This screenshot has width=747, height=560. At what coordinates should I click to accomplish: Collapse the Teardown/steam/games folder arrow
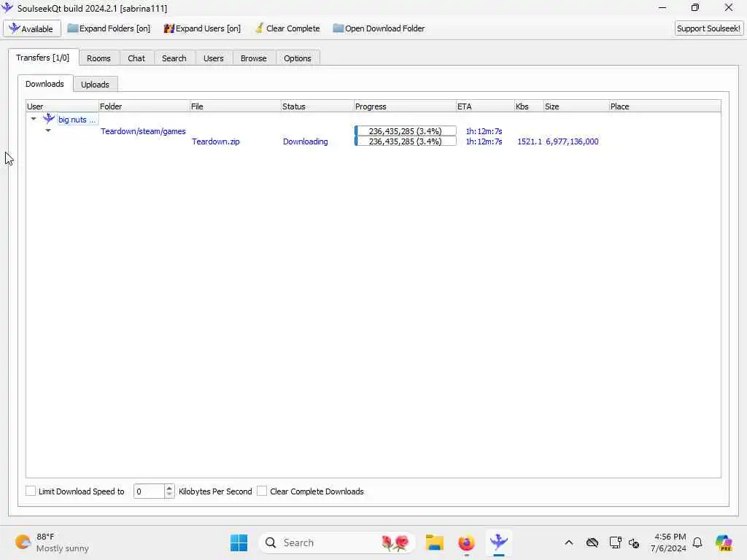tap(48, 130)
